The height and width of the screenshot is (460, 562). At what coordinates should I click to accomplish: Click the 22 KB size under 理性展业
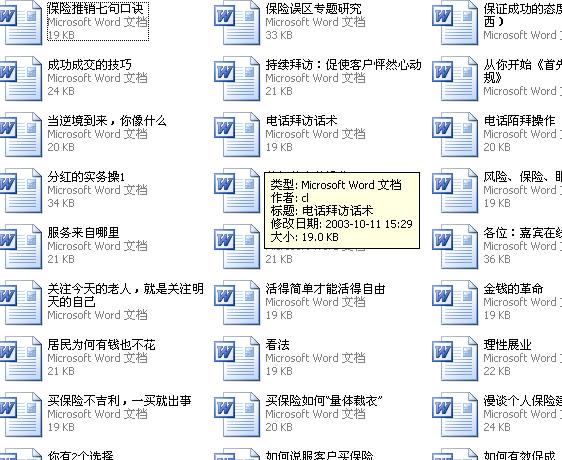(x=497, y=371)
